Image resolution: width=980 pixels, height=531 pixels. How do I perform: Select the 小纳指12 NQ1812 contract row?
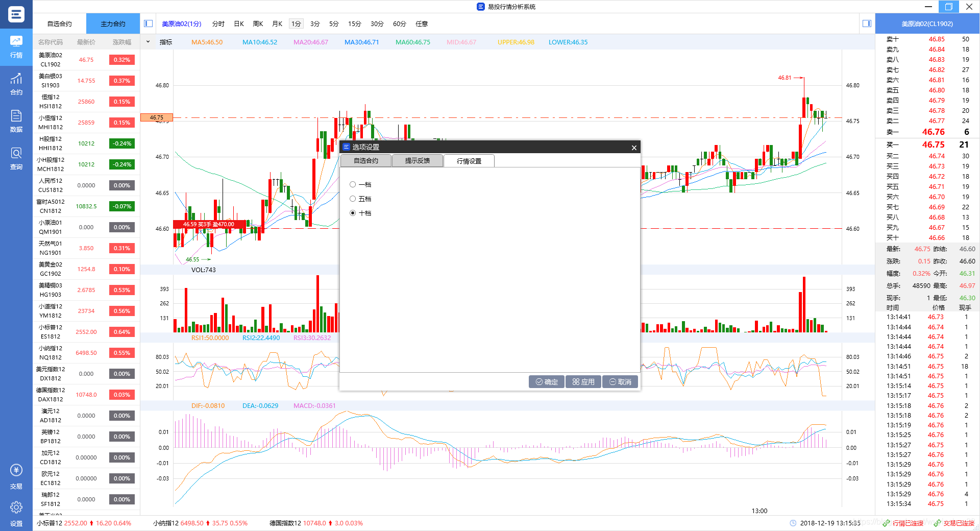coord(86,353)
